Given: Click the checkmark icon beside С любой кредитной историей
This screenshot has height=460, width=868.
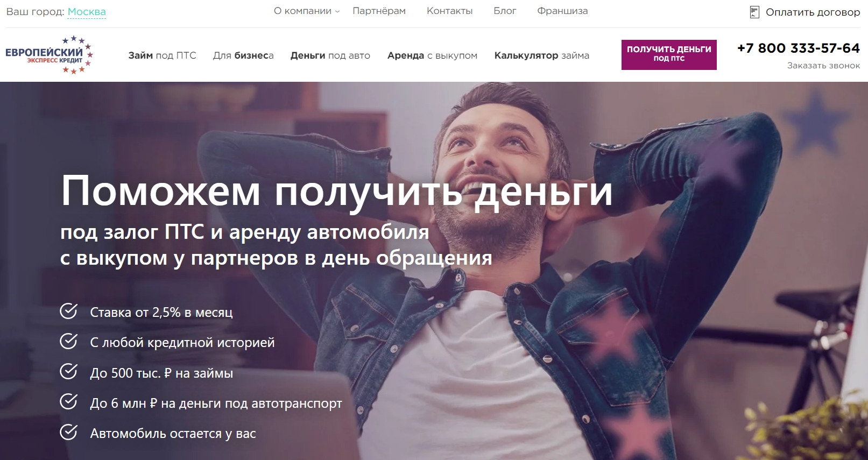Looking at the screenshot, I should [69, 341].
